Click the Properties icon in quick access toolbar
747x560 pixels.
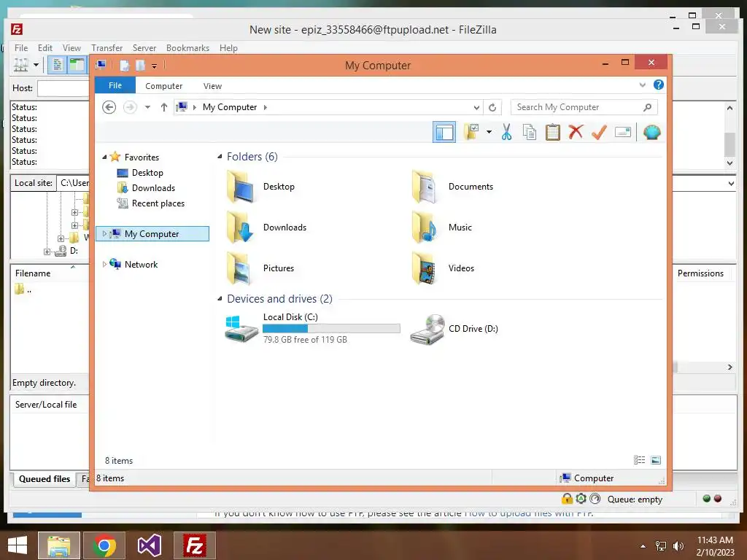pos(124,65)
